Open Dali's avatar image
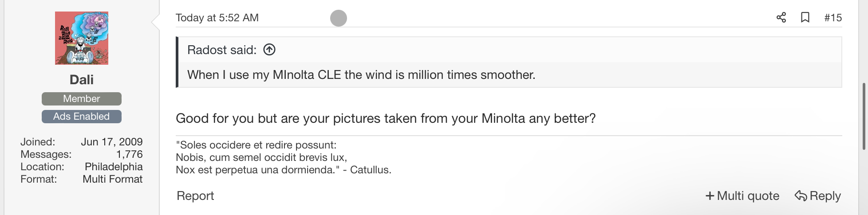Image resolution: width=868 pixels, height=215 pixels. coord(82,38)
